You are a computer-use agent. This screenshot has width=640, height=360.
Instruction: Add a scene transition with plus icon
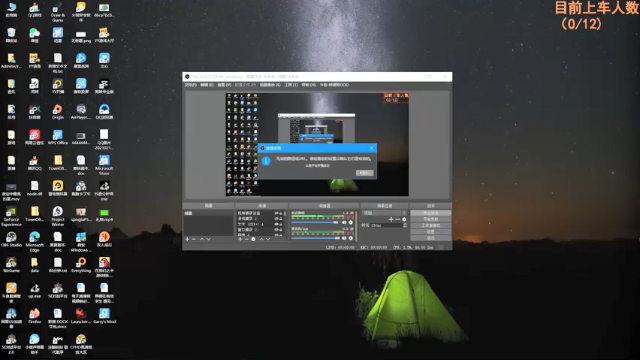[x=391, y=219]
